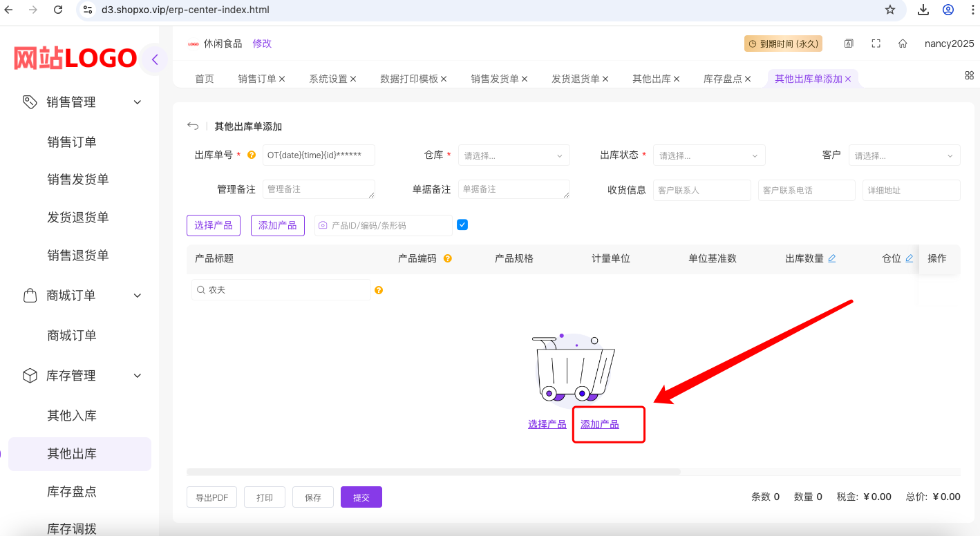Bookmark page with the star icon

click(x=890, y=10)
